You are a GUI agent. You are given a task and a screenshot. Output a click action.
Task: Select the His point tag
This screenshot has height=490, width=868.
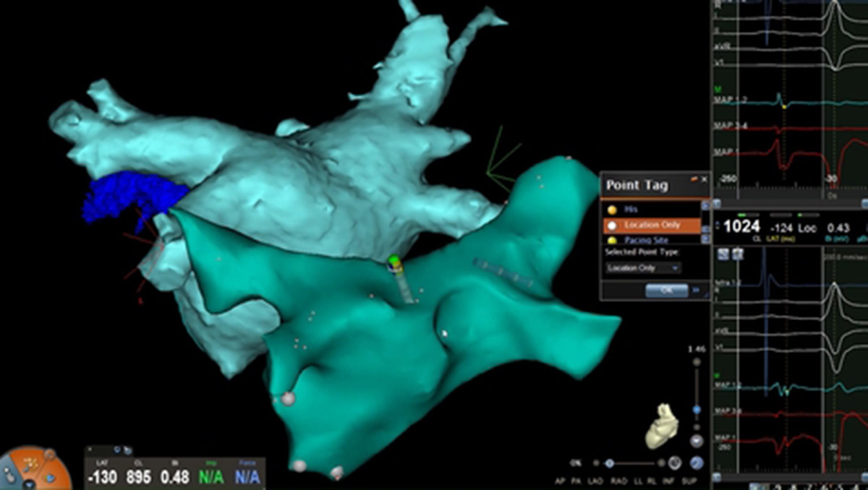coord(637,208)
